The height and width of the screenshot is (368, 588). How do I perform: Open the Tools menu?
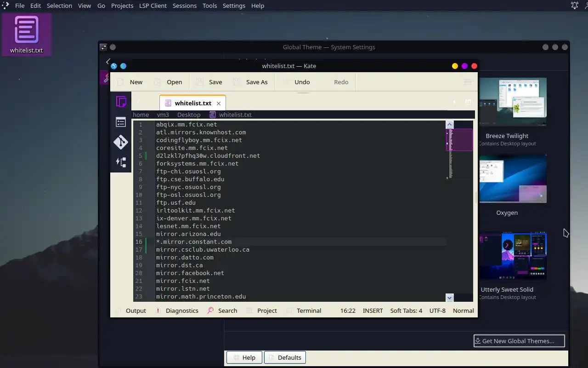pos(209,6)
